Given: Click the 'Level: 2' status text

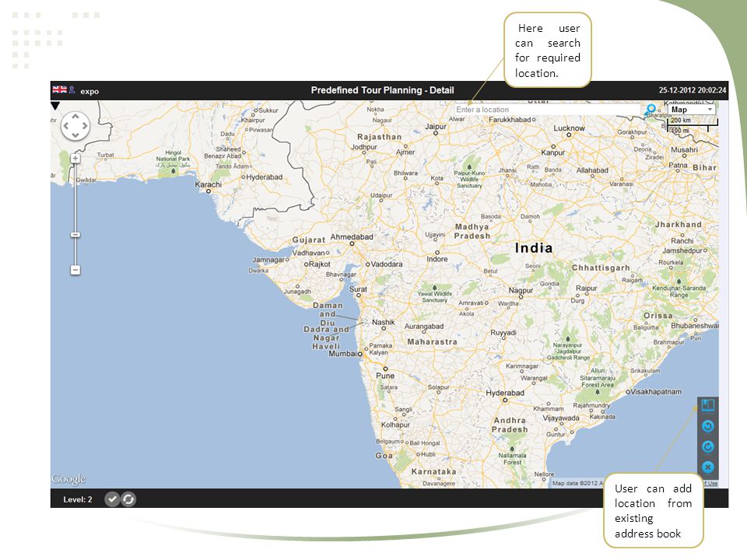Looking at the screenshot, I should pyautogui.click(x=78, y=499).
